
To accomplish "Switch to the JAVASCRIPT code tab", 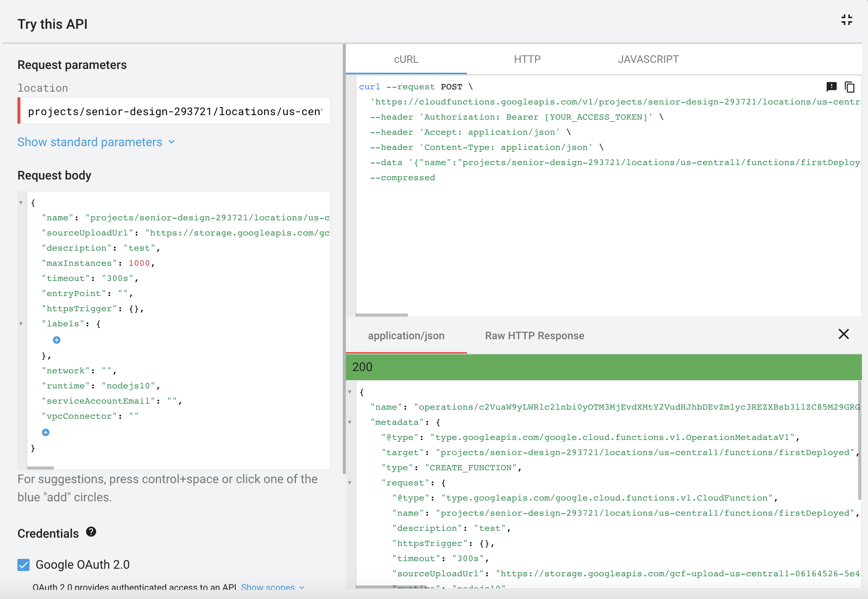I will click(648, 59).
